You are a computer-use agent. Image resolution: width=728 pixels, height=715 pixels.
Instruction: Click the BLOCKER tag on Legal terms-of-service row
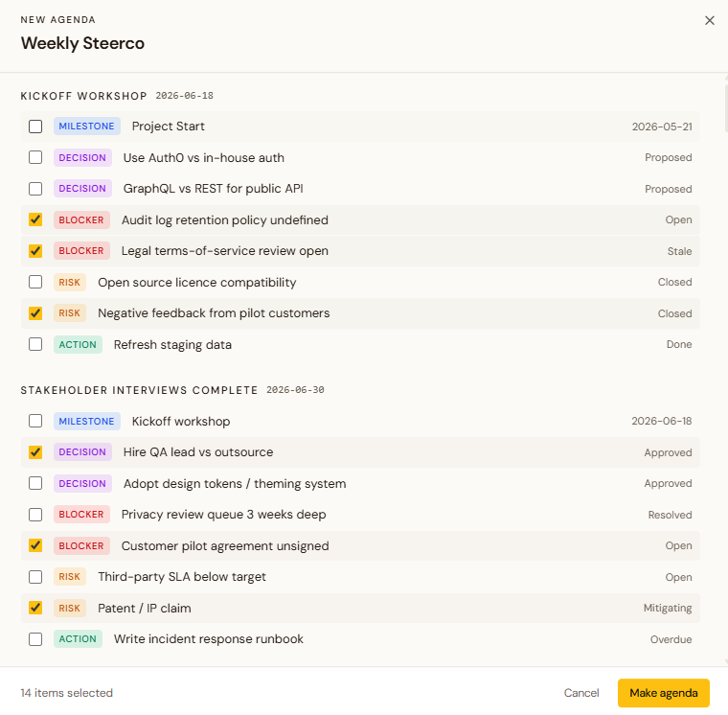81,251
